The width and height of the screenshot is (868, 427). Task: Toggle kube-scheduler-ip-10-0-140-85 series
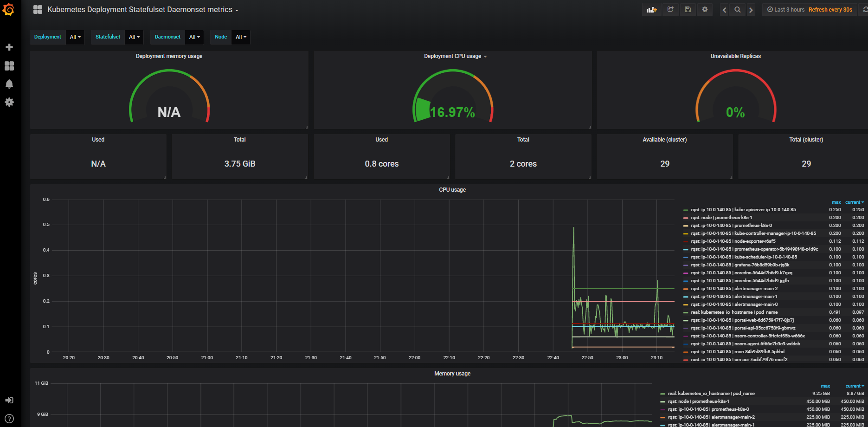(x=744, y=257)
